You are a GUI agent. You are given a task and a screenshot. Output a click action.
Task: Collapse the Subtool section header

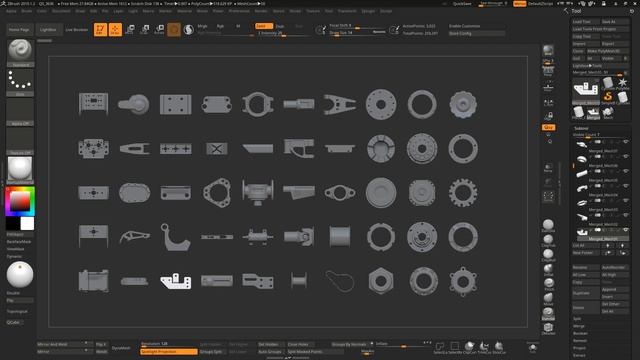pyautogui.click(x=581, y=128)
